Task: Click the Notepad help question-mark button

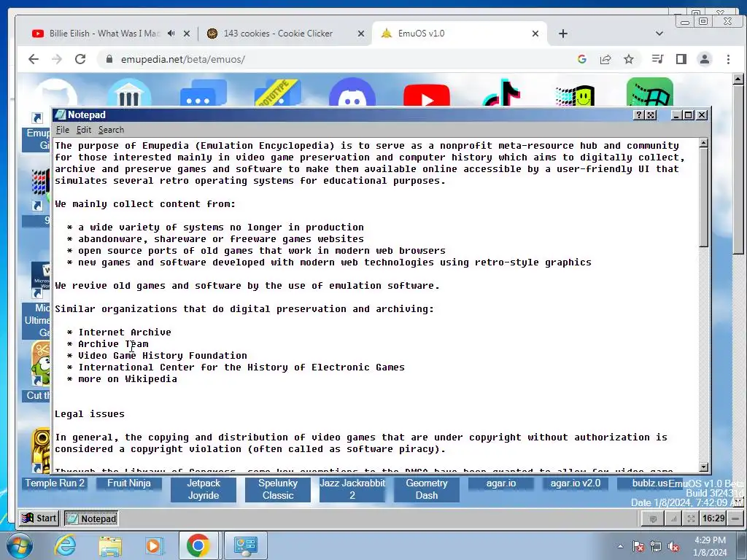Action: tap(639, 115)
